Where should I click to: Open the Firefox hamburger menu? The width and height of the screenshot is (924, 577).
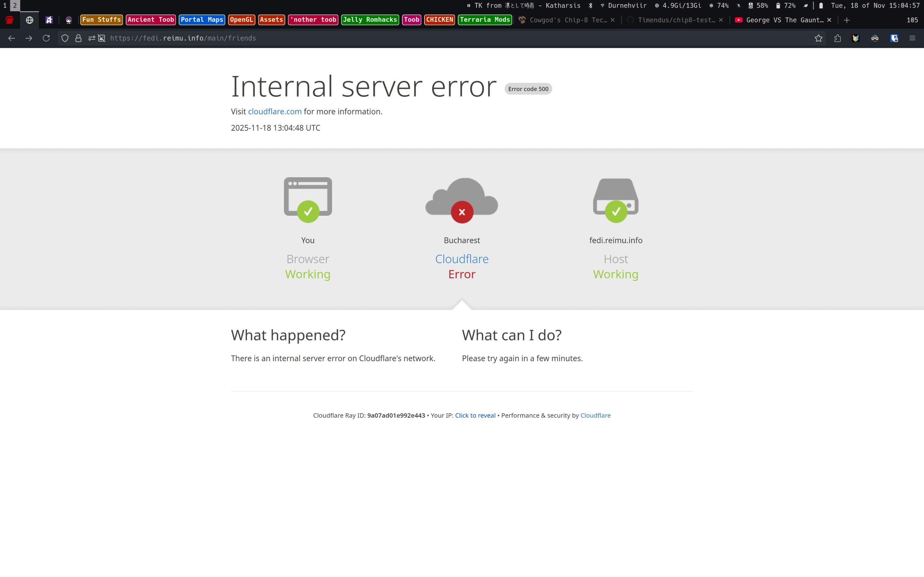point(912,38)
